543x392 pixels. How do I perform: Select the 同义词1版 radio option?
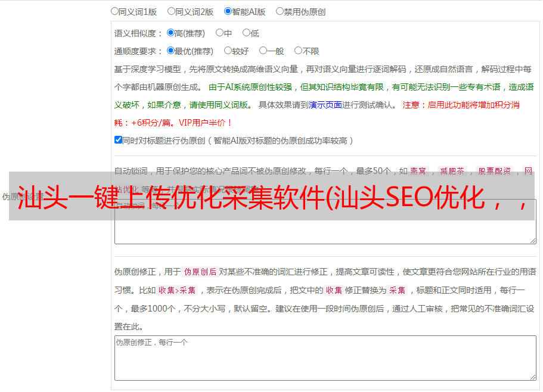114,11
